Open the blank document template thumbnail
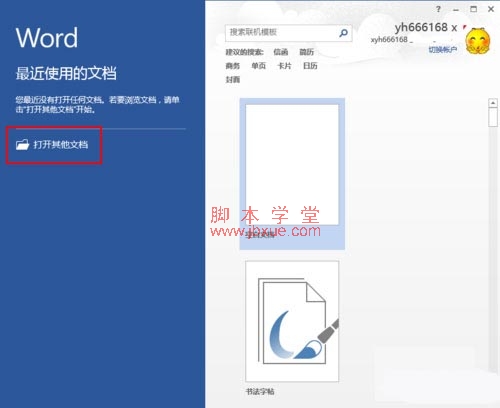Image resolution: width=500 pixels, height=408 pixels. click(x=292, y=165)
